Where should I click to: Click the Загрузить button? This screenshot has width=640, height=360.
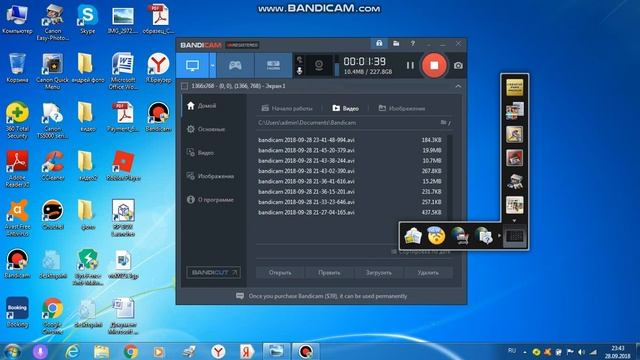tap(378, 272)
